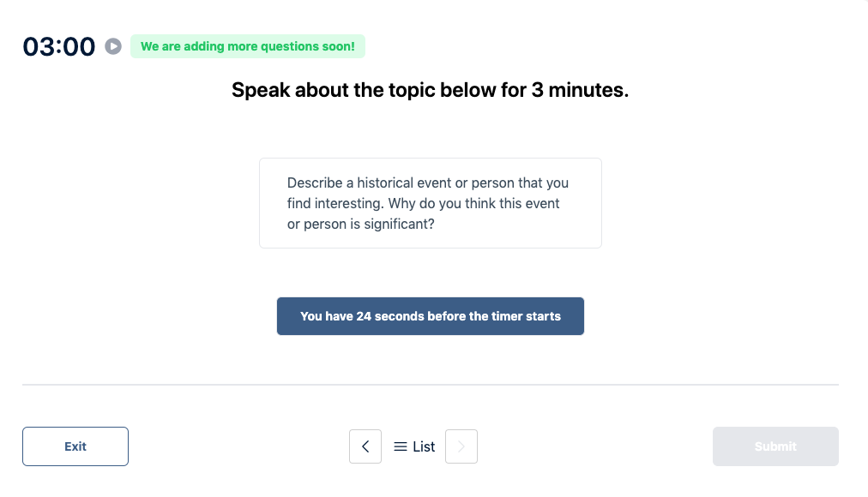The image size is (868, 497).
Task: Click the 03:00 timer display
Action: [x=58, y=46]
